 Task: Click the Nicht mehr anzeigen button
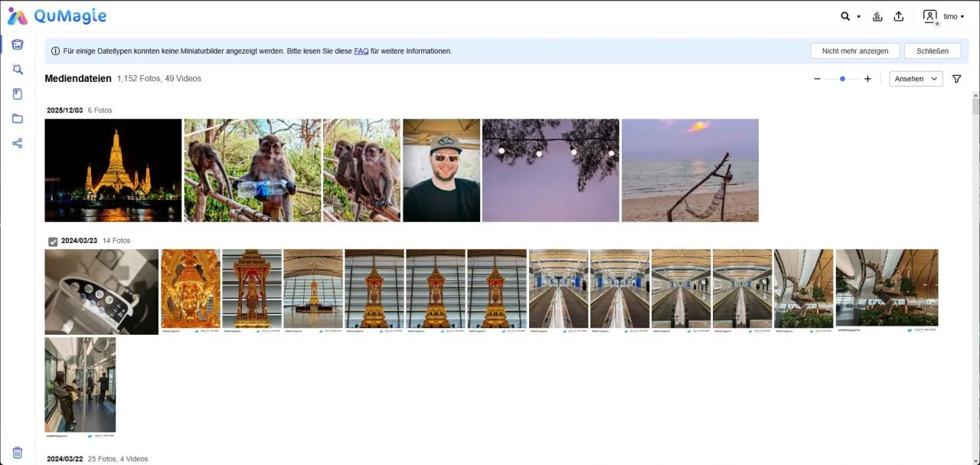pyautogui.click(x=854, y=51)
